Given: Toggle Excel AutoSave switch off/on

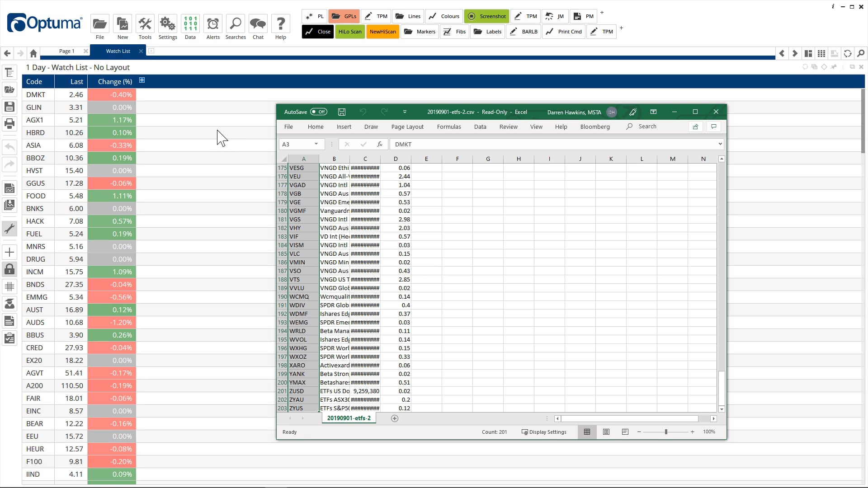Looking at the screenshot, I should (319, 112).
